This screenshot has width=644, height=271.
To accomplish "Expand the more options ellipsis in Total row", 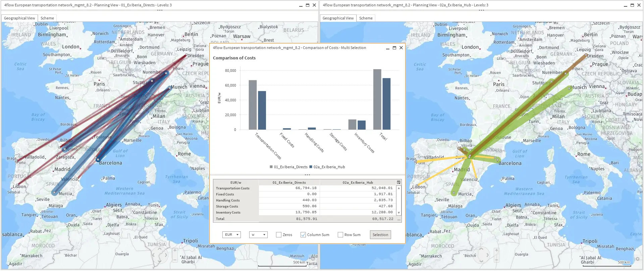I will click(x=399, y=219).
